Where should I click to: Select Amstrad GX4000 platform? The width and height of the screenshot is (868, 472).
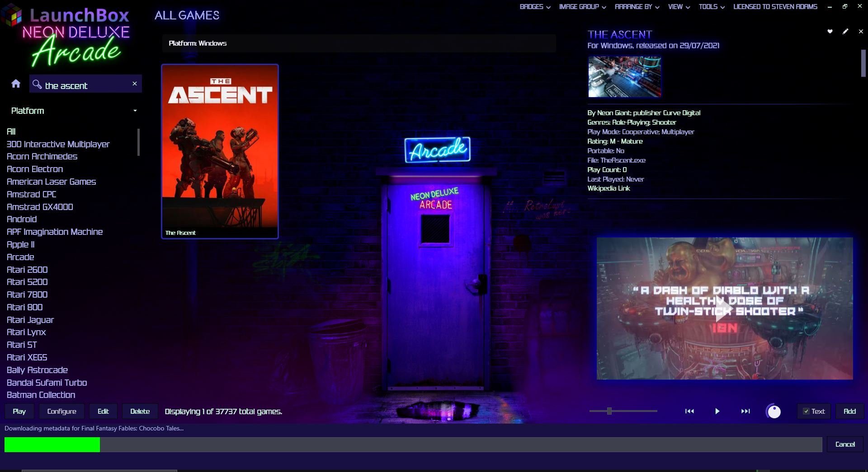click(x=40, y=207)
